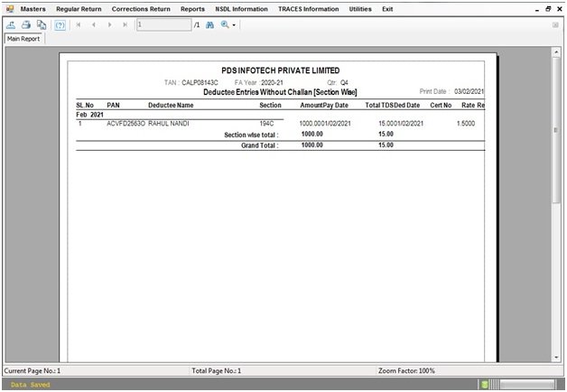Screen dimensions: 567x392
Task: Click the progress bar in status bar
Action: point(527,385)
